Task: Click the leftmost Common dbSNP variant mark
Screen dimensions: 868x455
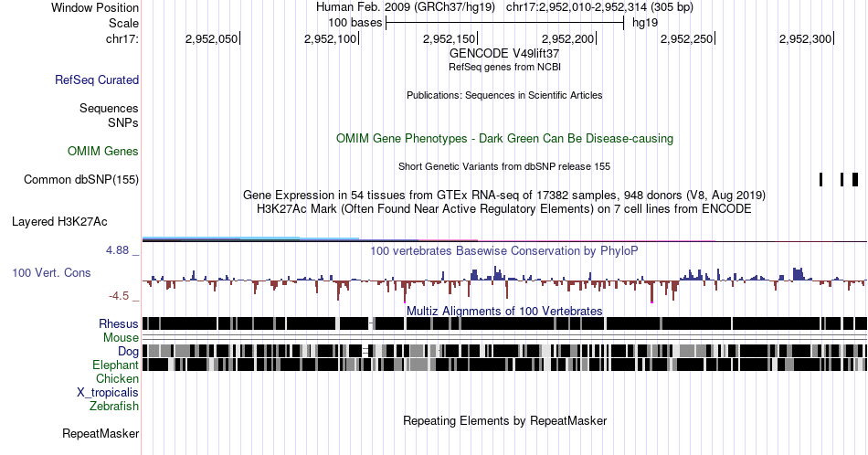Action: coord(821,179)
